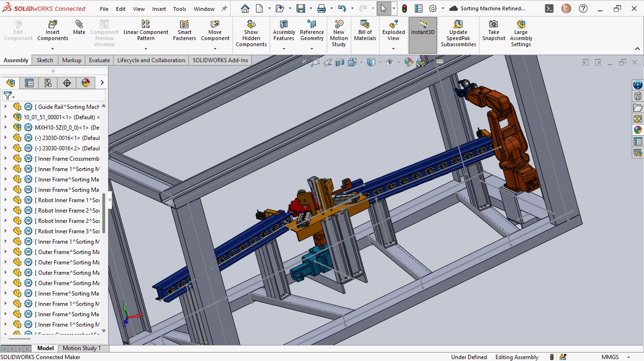Open Large Assembly Settings
The image size is (644, 361).
click(521, 33)
